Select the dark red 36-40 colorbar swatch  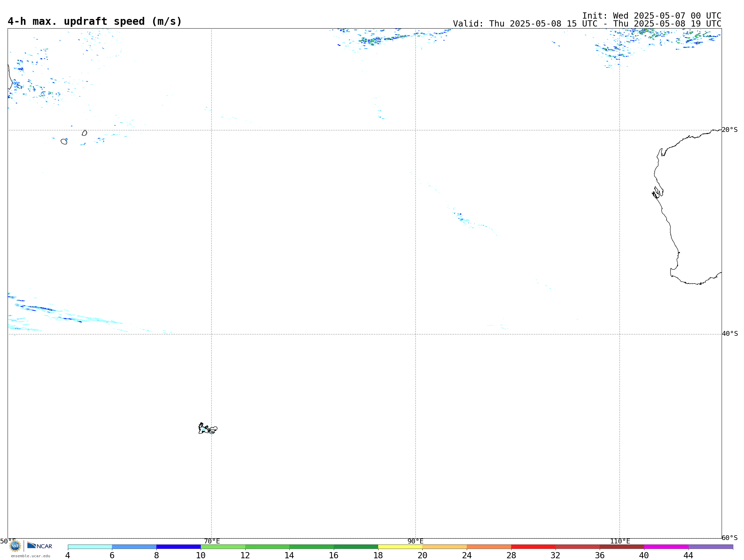[x=622, y=547]
